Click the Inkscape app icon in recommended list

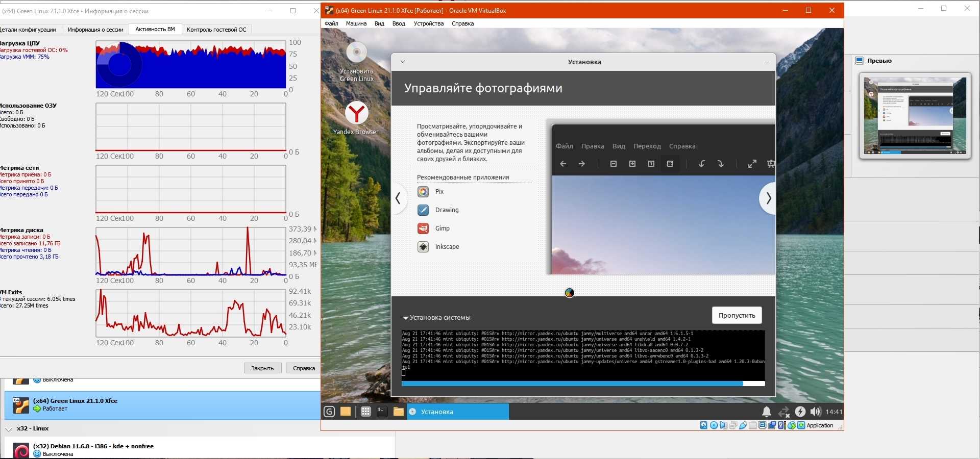423,247
